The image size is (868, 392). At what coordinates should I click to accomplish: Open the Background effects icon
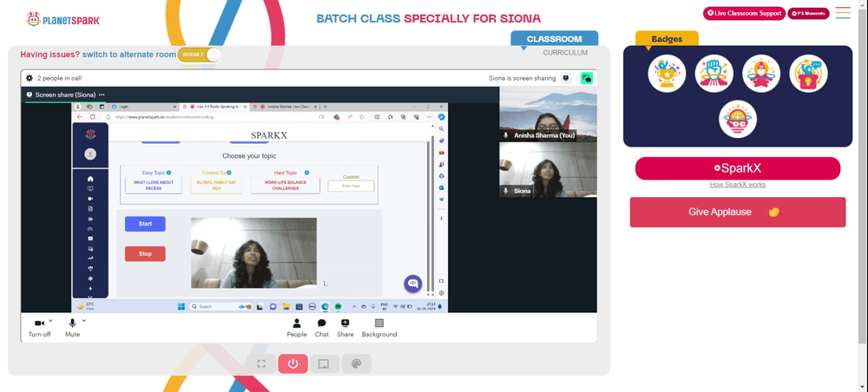pos(379,323)
